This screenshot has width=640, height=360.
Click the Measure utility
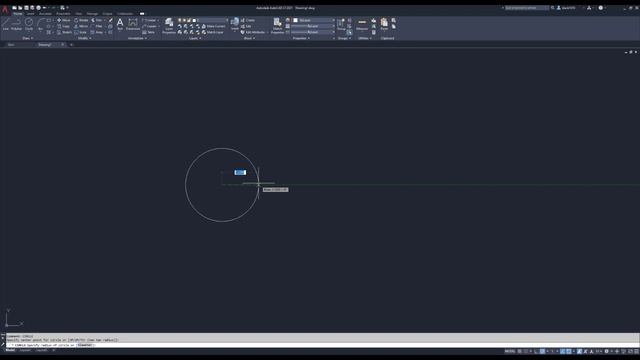[362, 24]
